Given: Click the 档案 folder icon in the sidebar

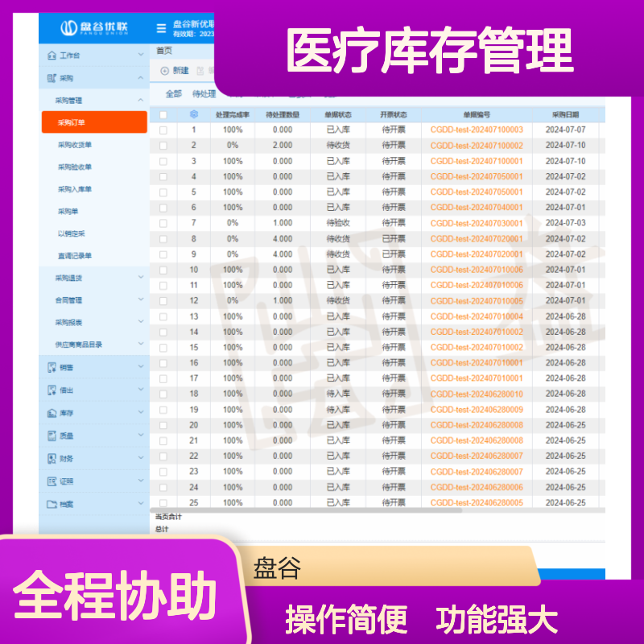Looking at the screenshot, I should click(52, 504).
